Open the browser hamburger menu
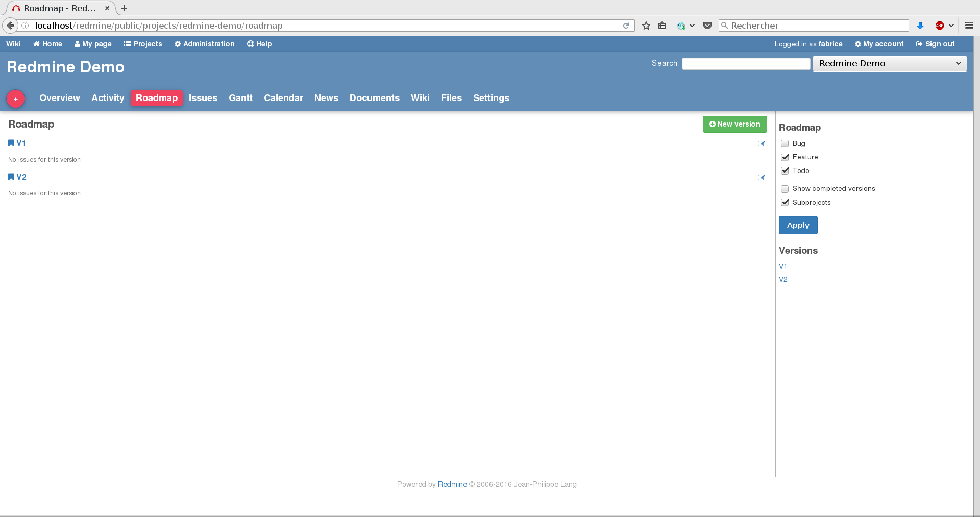 click(969, 26)
